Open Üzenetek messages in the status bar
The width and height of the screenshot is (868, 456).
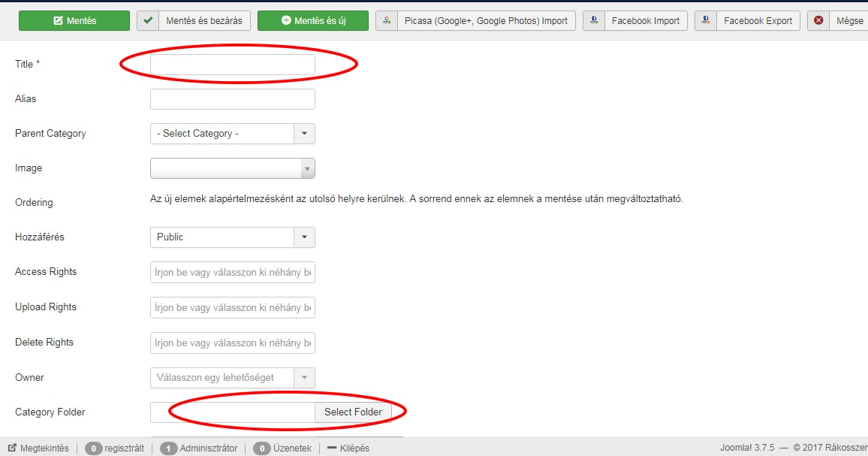282,448
